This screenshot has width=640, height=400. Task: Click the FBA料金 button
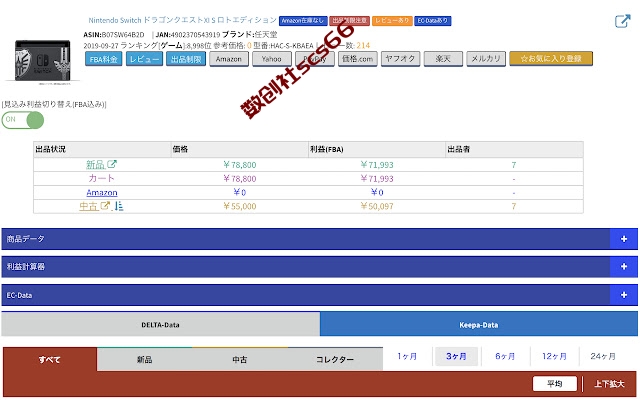click(104, 59)
